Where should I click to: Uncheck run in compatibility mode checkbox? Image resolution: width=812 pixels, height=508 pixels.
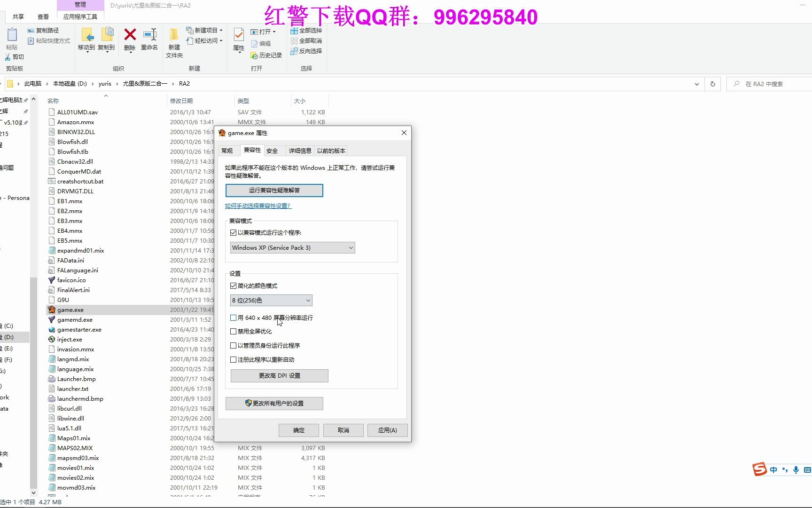234,233
